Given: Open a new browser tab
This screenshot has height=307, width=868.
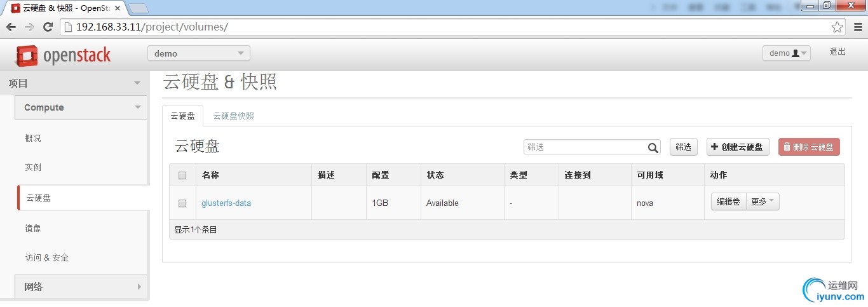Looking at the screenshot, I should [x=139, y=8].
